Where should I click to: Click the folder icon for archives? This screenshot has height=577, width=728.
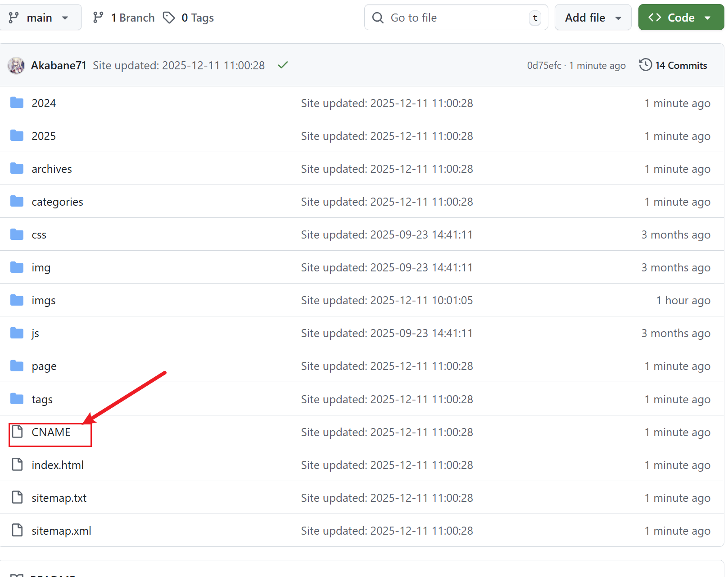coord(17,168)
